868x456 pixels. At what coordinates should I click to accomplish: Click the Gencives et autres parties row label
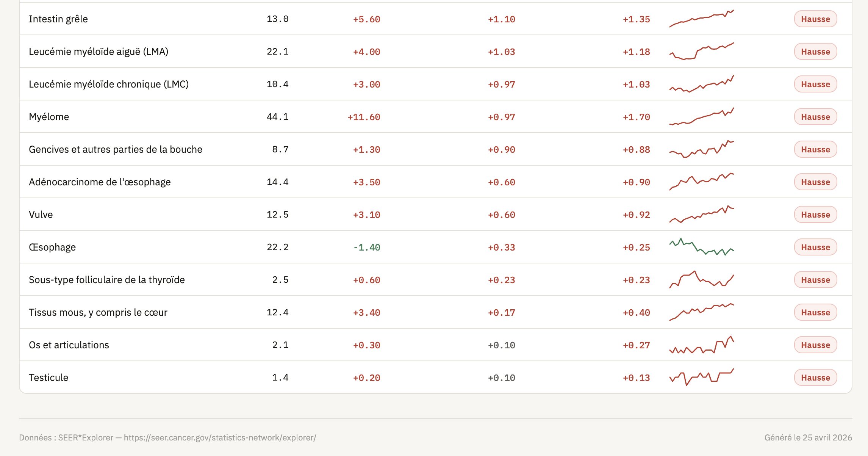click(x=116, y=149)
